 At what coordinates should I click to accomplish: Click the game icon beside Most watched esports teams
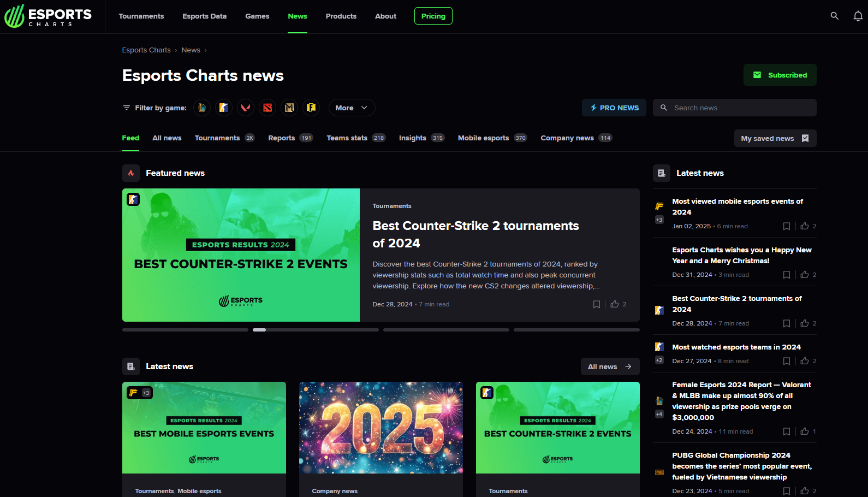659,347
